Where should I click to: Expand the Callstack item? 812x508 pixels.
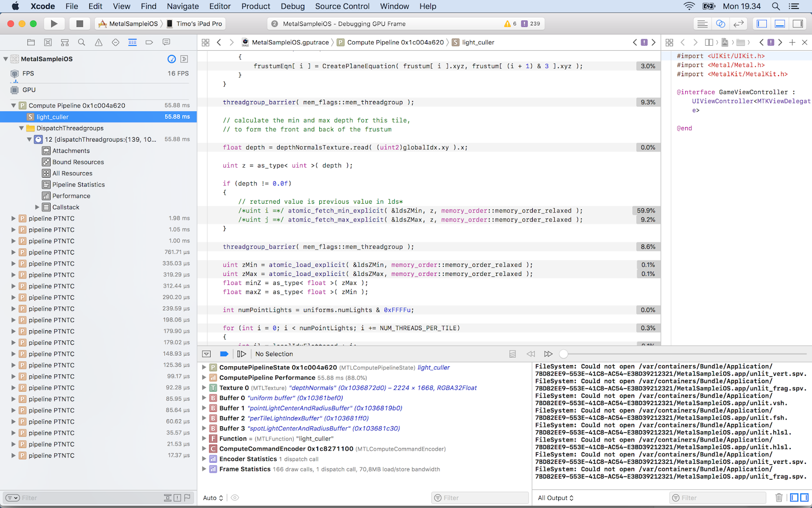point(37,207)
